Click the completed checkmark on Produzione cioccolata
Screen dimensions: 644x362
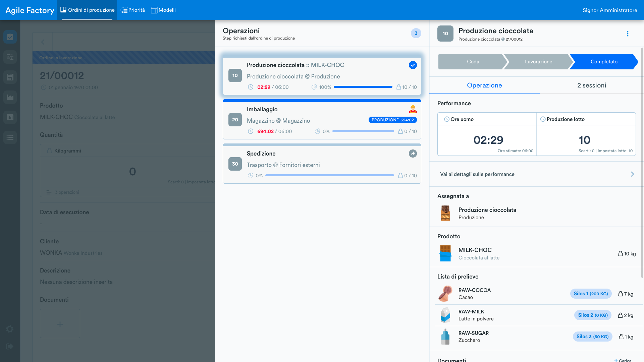pyautogui.click(x=413, y=65)
